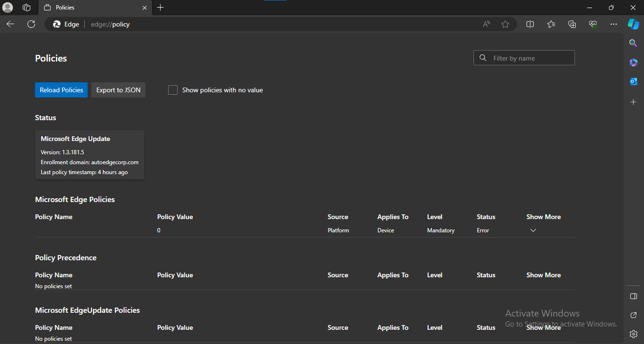Viewport: 644px width, 344px height.
Task: Click the Microsoft Edge Update card title
Action: click(75, 139)
